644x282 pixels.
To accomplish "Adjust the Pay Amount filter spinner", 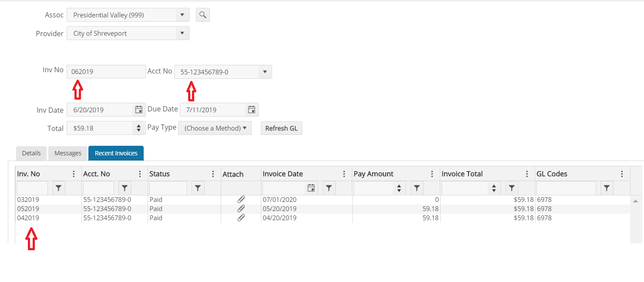I will point(398,188).
